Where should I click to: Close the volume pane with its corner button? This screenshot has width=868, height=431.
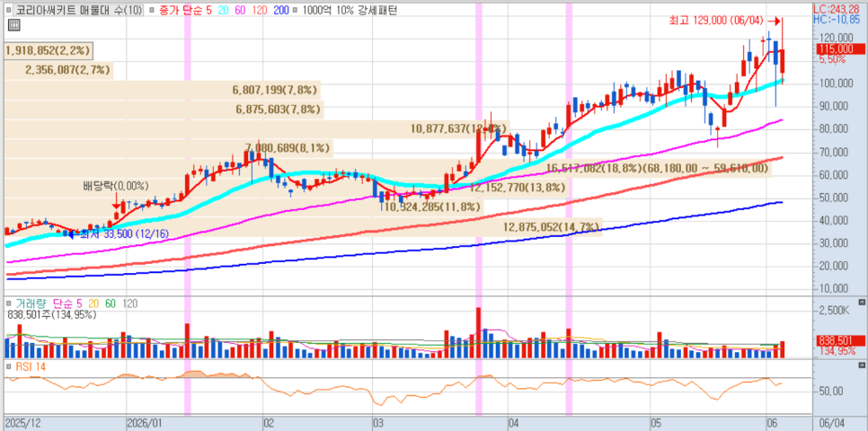click(862, 302)
